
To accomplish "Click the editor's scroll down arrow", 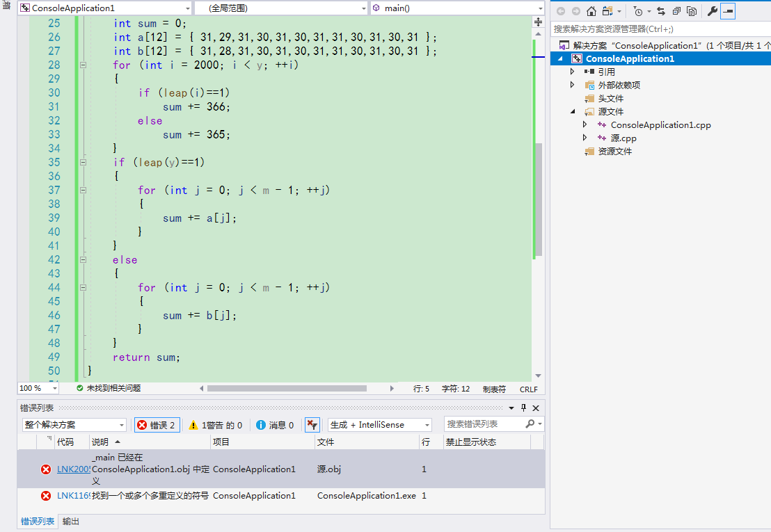I will [539, 376].
